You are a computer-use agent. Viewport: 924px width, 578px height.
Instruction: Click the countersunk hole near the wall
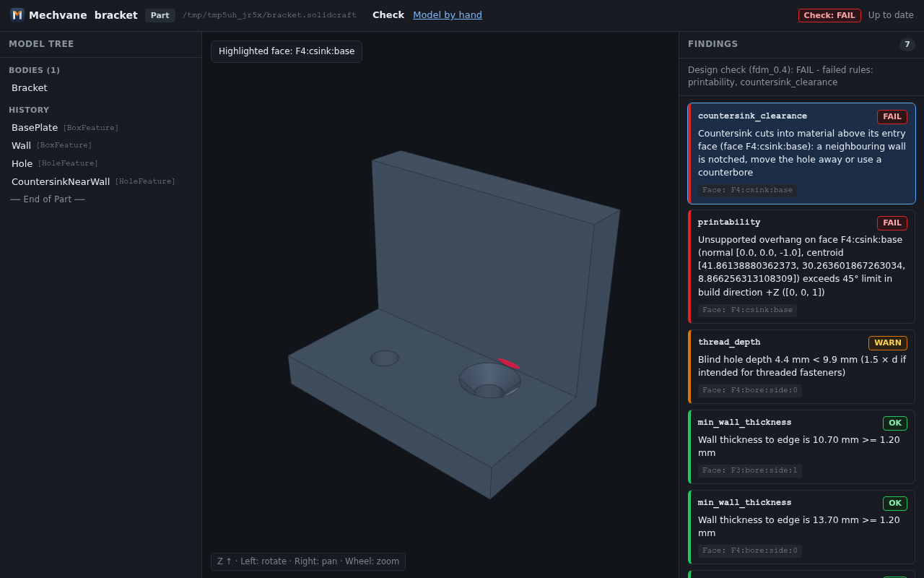(x=489, y=380)
